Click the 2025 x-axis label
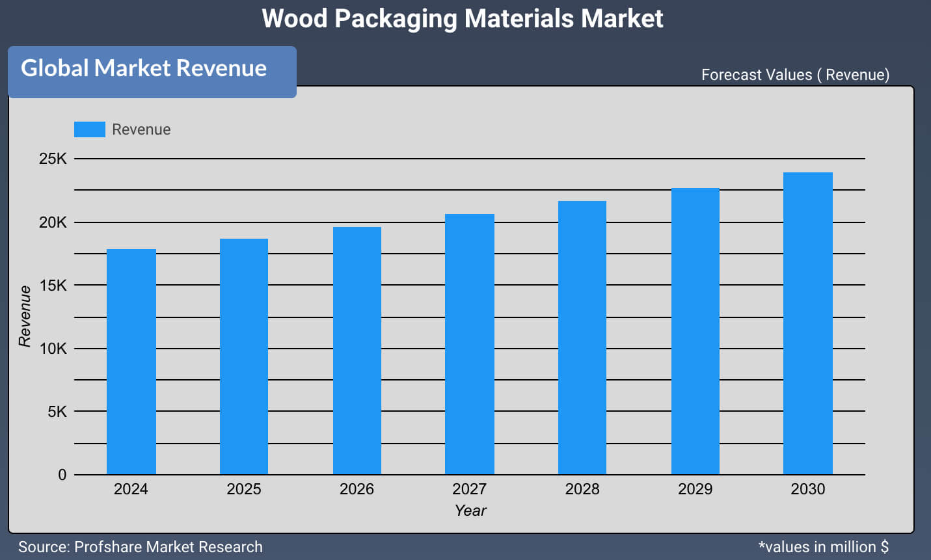Viewport: 931px width, 560px height. [244, 489]
